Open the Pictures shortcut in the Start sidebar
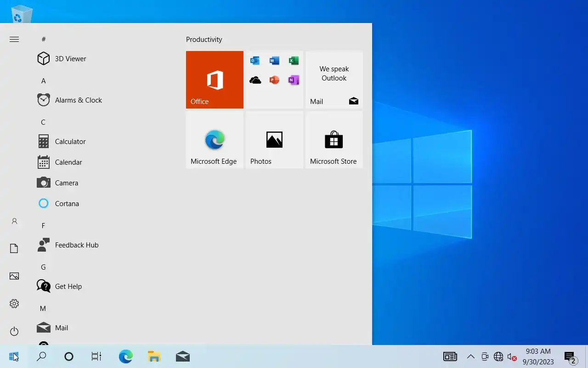The width and height of the screenshot is (588, 368). pos(14,276)
